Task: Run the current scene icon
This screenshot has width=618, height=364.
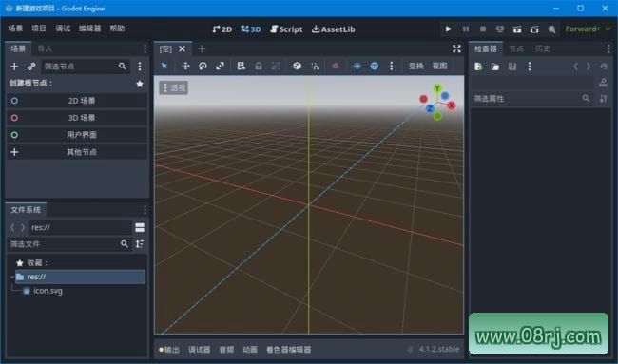Action: [517, 29]
